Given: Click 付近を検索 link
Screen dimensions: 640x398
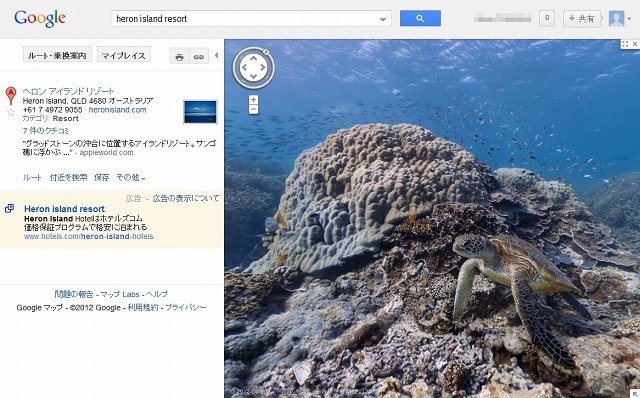Looking at the screenshot, I should 68,177.
